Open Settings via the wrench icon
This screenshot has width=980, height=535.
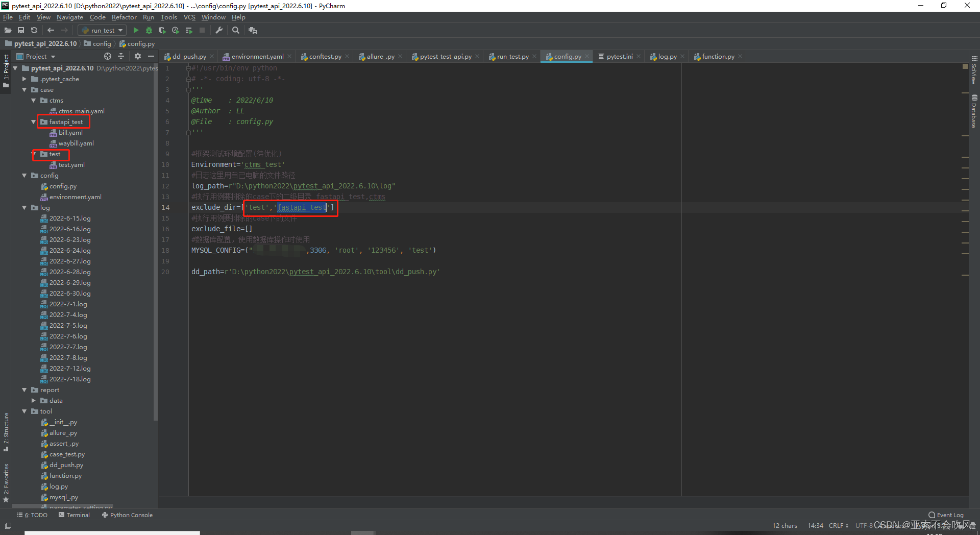pos(219,31)
